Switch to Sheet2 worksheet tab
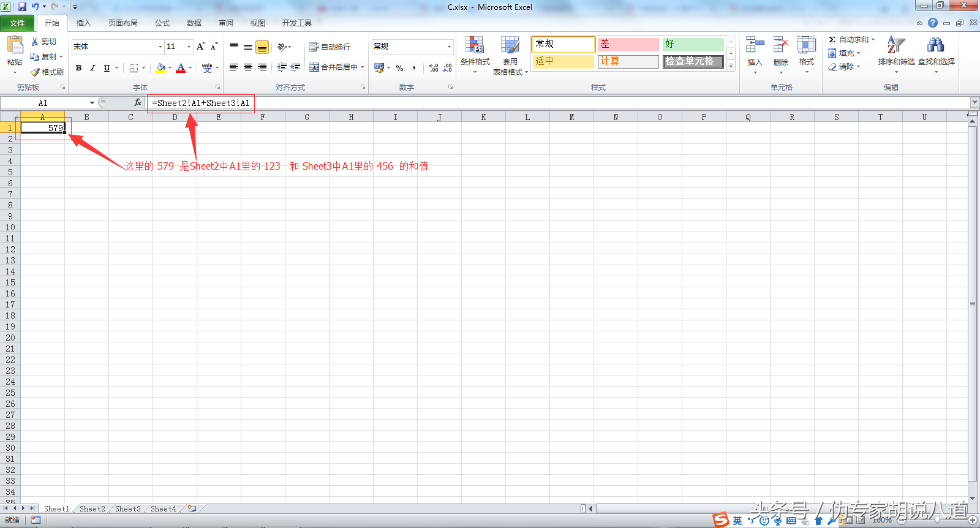980x528 pixels. pos(92,509)
